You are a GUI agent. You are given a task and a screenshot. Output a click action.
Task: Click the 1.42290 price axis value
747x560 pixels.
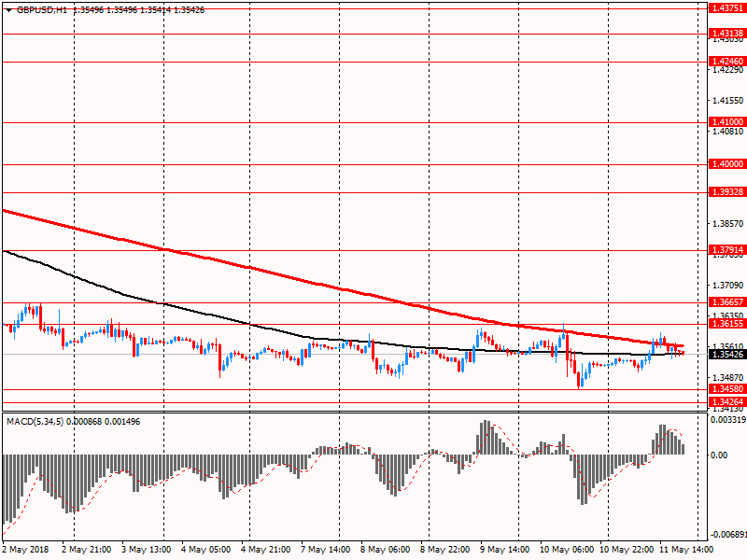(x=728, y=70)
